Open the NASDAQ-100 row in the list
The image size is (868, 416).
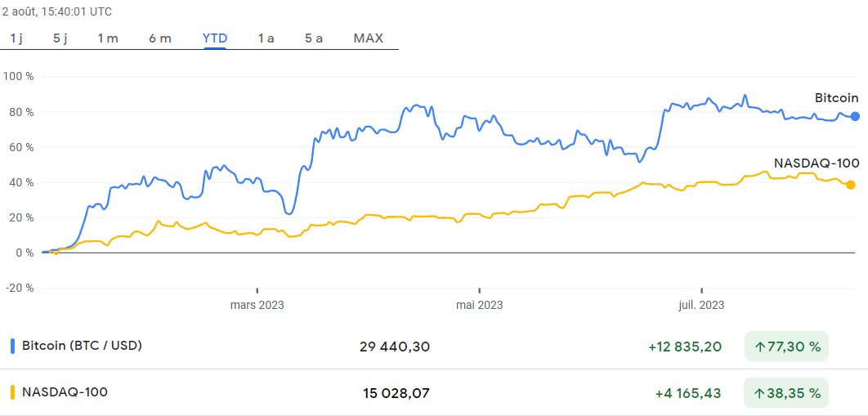65,392
